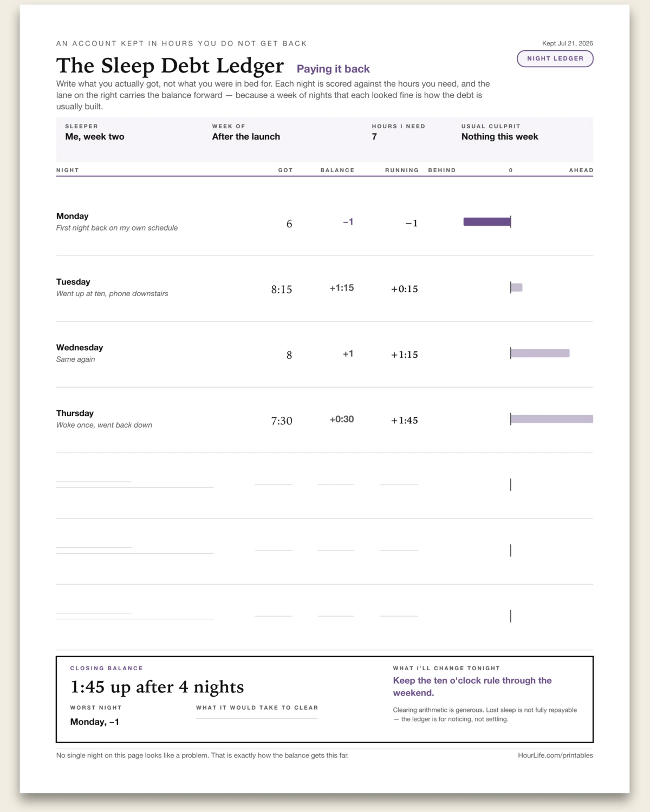650x812 pixels.
Task: Click the GOT column header
Action: tap(285, 170)
